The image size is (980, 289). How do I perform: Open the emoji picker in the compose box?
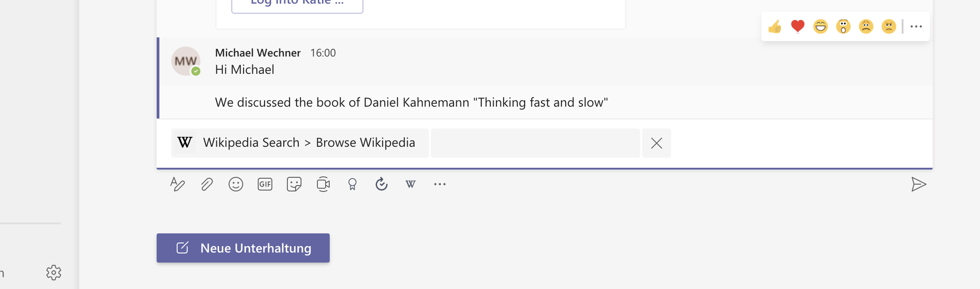(x=235, y=184)
